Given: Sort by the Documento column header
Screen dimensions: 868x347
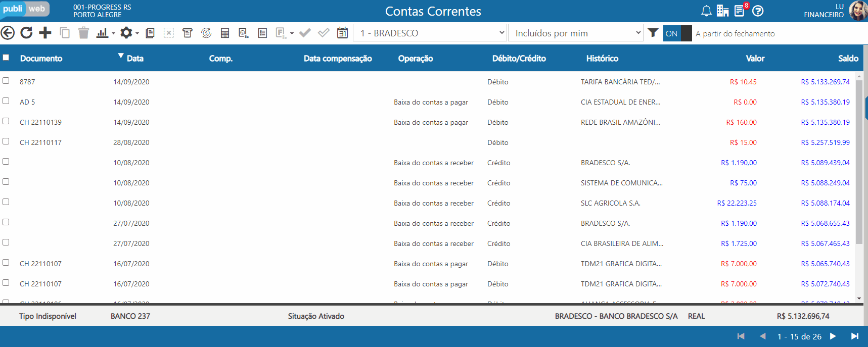Looking at the screenshot, I should 41,59.
